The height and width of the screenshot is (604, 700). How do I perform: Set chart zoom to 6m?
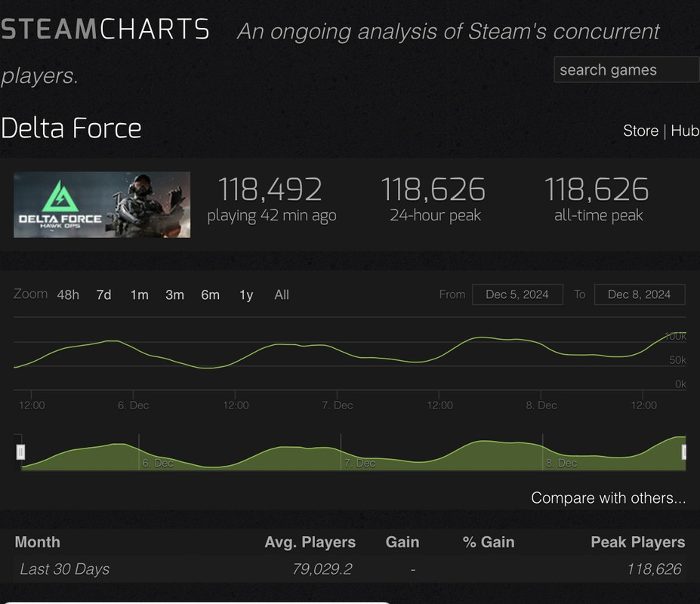coord(210,294)
